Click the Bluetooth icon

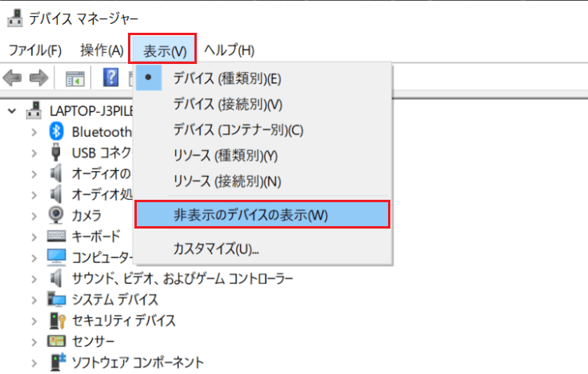click(x=57, y=132)
